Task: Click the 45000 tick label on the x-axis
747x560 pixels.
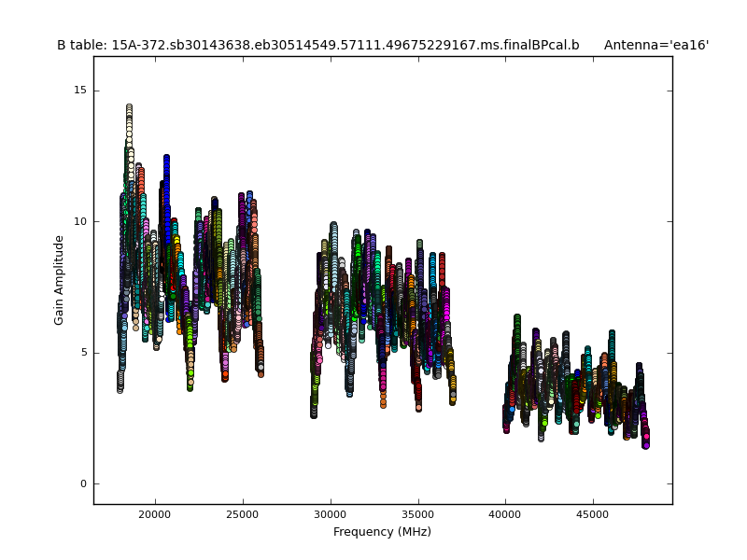Action: click(594, 513)
